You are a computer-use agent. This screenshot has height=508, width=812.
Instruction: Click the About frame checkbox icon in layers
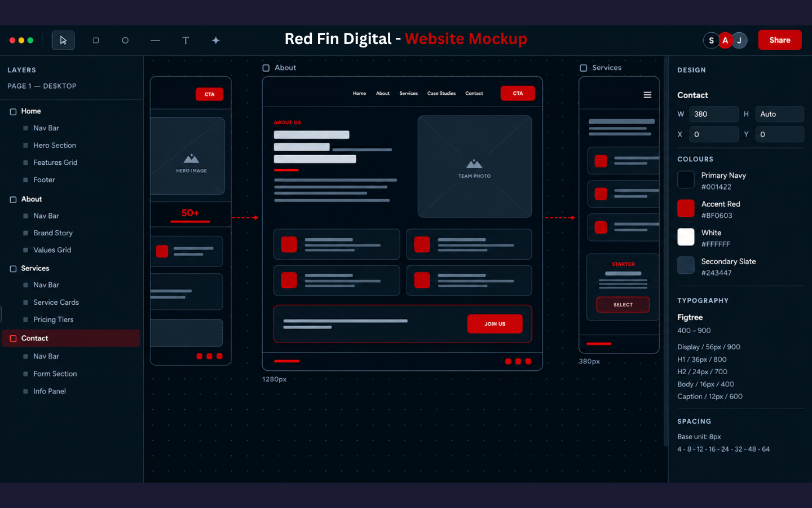(13, 200)
